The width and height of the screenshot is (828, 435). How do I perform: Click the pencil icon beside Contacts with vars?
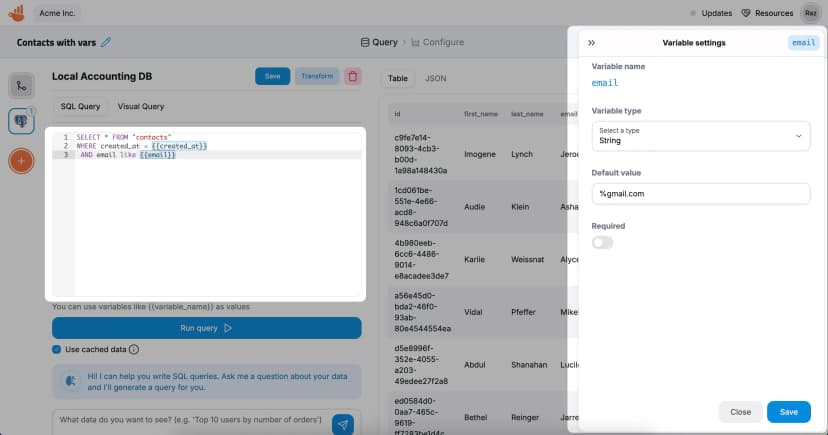pyautogui.click(x=107, y=42)
